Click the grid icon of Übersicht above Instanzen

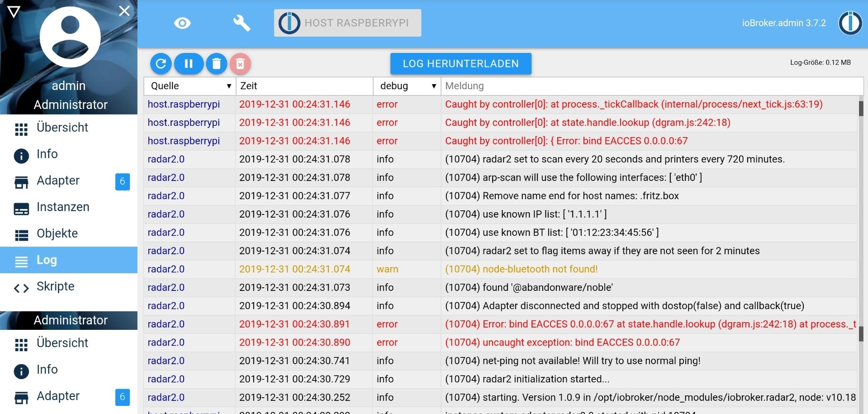pos(21,129)
